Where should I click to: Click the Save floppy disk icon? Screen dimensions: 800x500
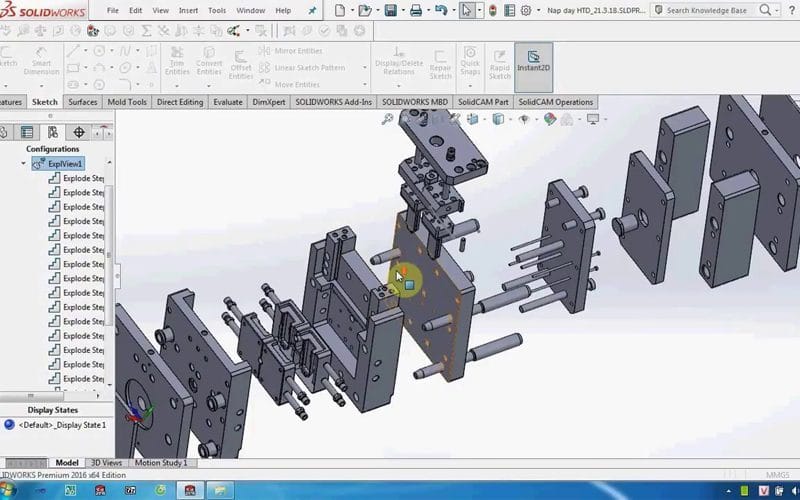391,10
